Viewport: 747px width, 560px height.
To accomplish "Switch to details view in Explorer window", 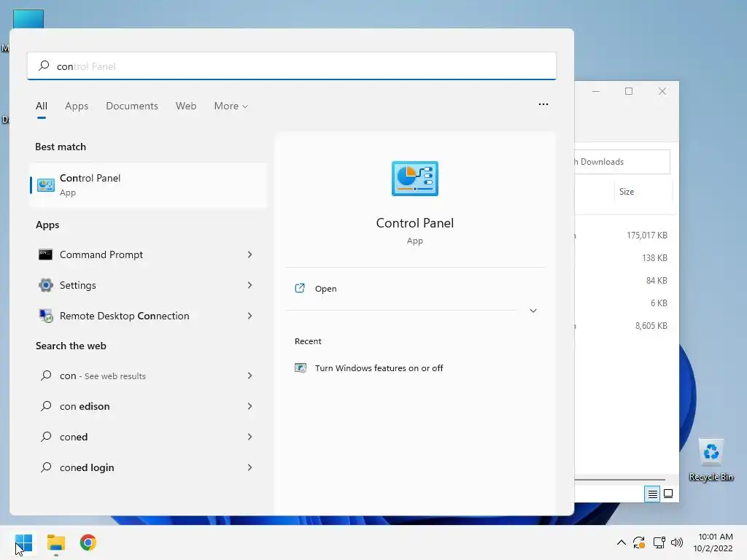I will [653, 494].
